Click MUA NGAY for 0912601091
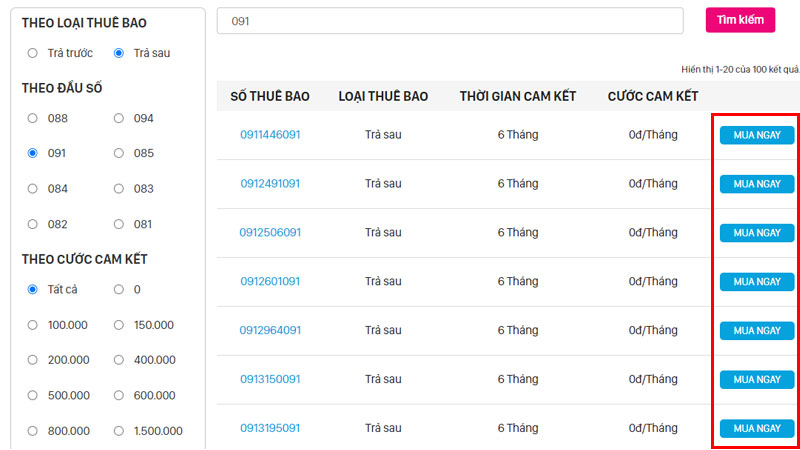 tap(756, 282)
